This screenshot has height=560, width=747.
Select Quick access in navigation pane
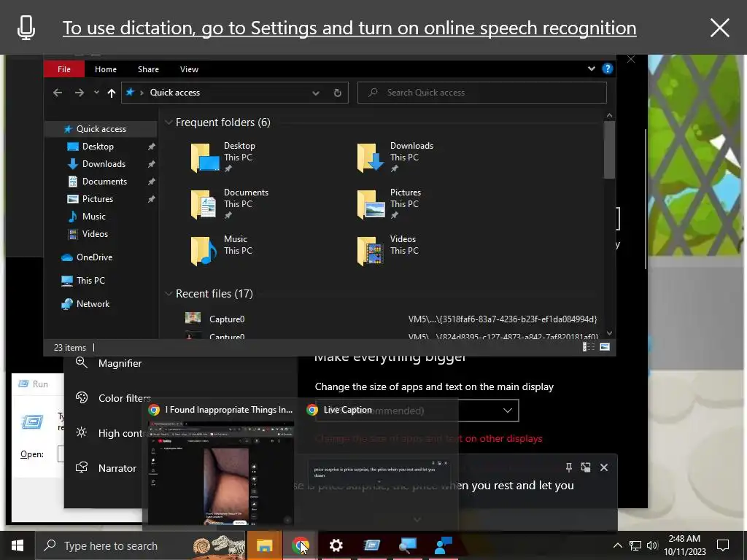(x=101, y=129)
